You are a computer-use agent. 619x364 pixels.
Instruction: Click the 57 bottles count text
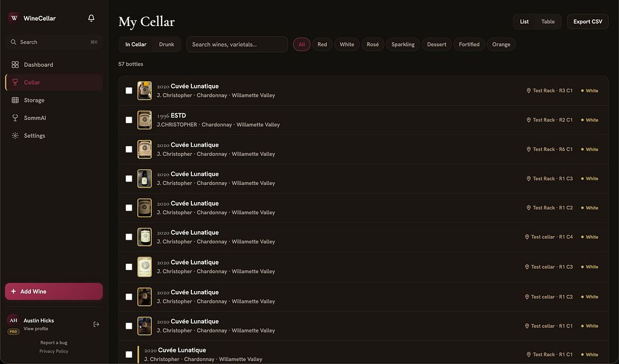[x=131, y=64]
